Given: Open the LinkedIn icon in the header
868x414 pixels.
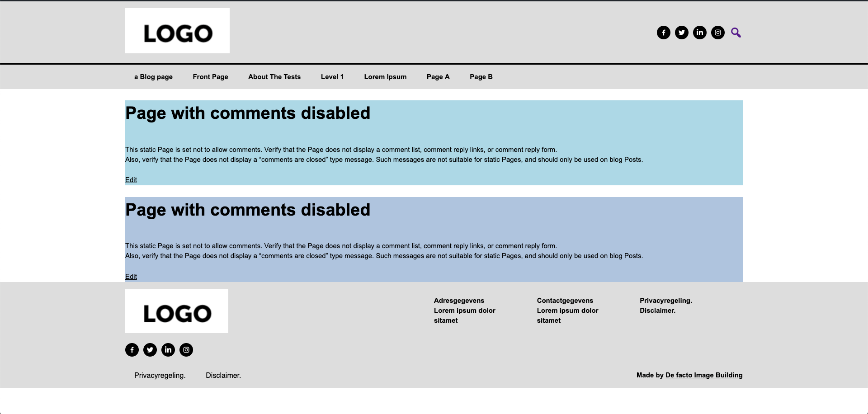Looking at the screenshot, I should click(699, 33).
